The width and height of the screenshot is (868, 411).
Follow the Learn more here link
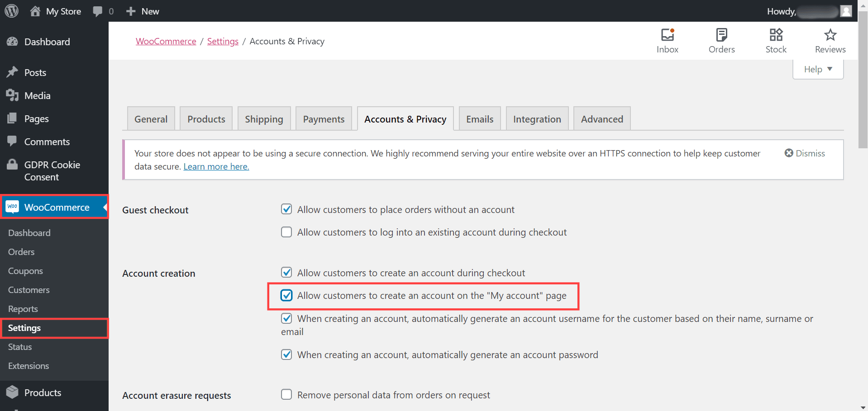click(x=216, y=166)
